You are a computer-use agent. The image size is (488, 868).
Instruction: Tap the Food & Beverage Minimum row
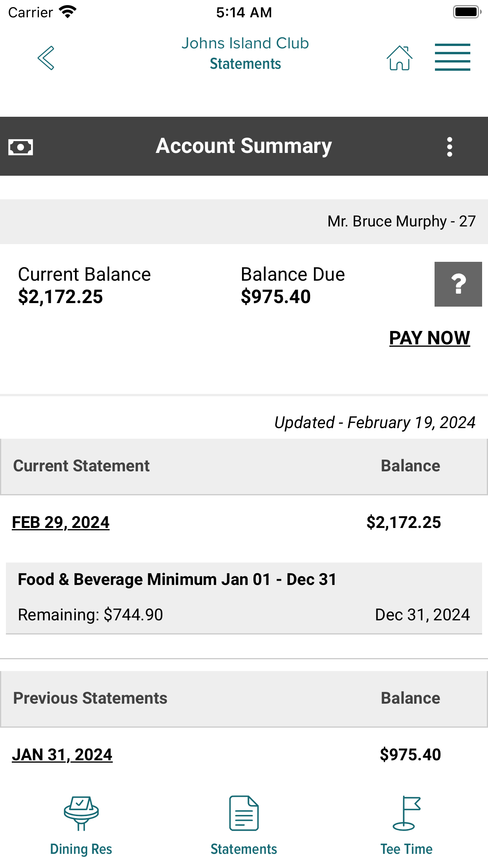pyautogui.click(x=244, y=598)
